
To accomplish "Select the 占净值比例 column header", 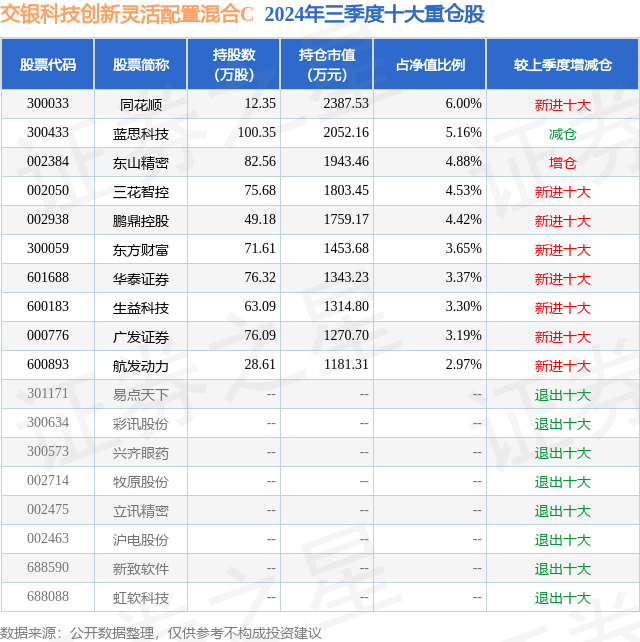I will pyautogui.click(x=430, y=65).
